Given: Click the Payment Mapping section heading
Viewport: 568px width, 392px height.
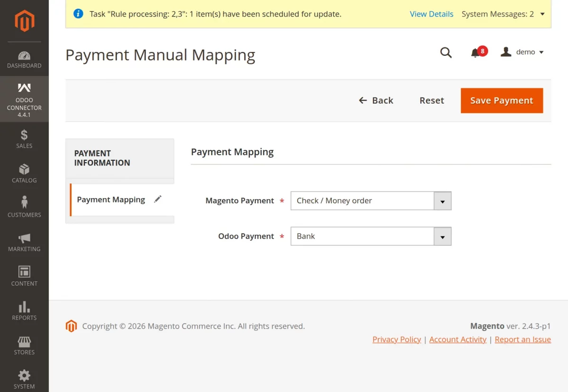Looking at the screenshot, I should [x=232, y=152].
